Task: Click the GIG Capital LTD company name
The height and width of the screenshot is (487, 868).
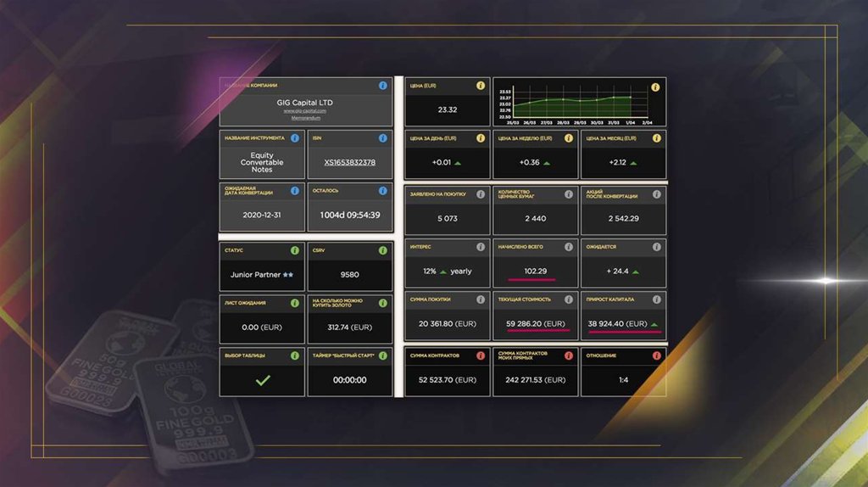Action: 305,103
